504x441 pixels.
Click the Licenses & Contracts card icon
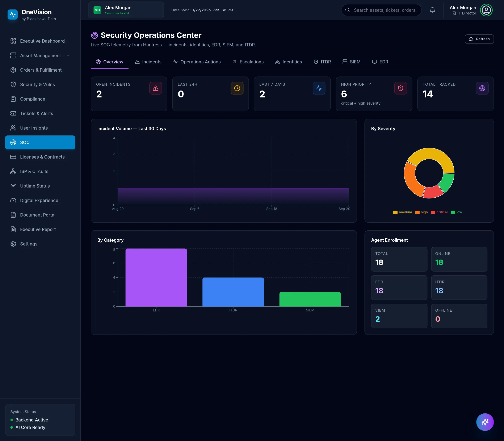pos(13,157)
